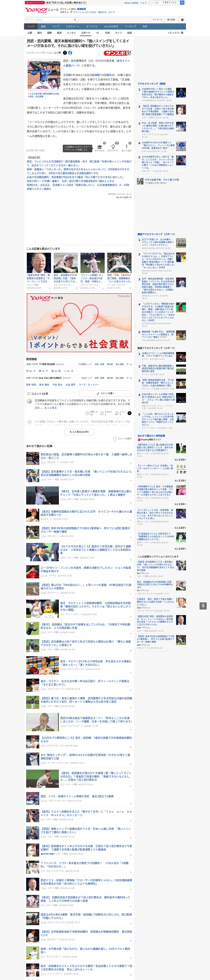Screen dimensions: 210x980
Task: Open the ヘルプ link in top bar
Action: [143, 3]
